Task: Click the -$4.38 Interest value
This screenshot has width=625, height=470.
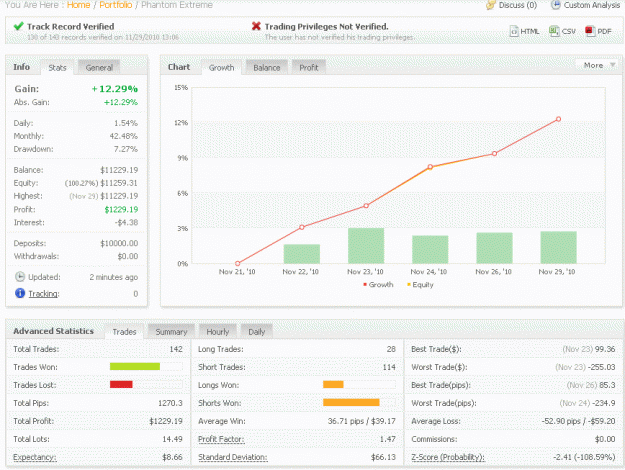Action: (x=126, y=222)
